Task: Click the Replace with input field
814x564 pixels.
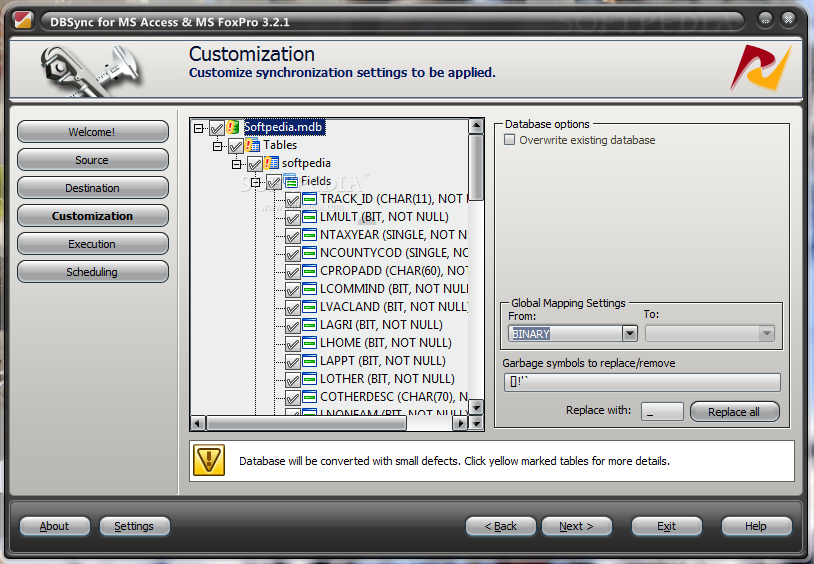Action: 662,411
